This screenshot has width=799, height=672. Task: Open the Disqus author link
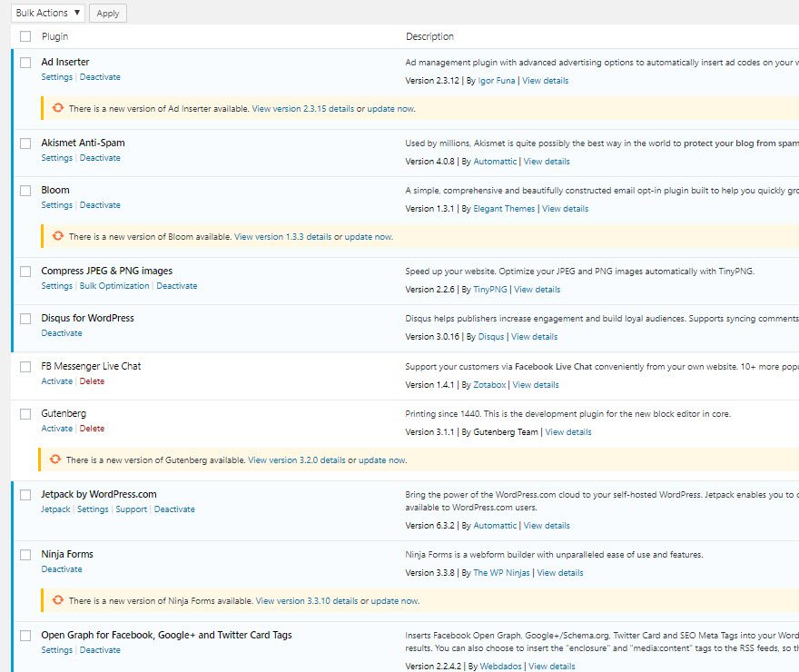click(491, 337)
